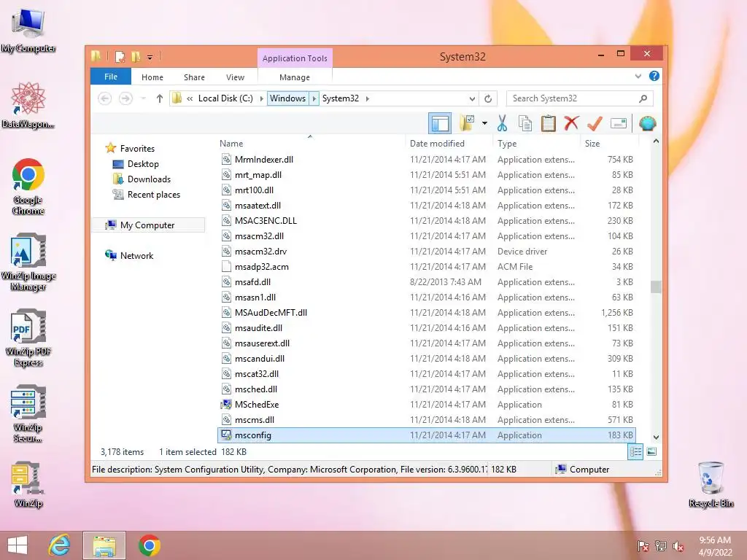
Task: Click the scroll up arrow of file list
Action: (x=656, y=141)
